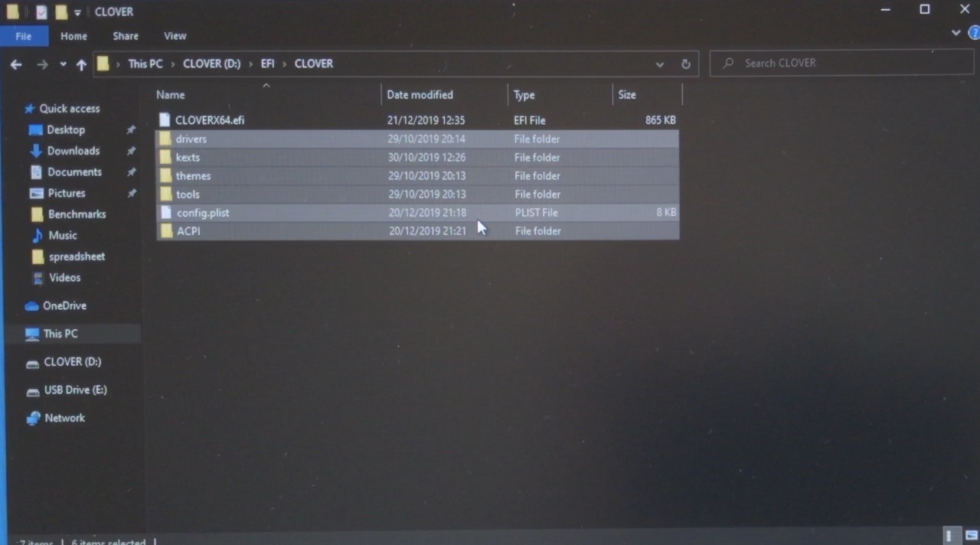Open the Benchmarks folder in sidebar
980x545 pixels.
tap(77, 214)
